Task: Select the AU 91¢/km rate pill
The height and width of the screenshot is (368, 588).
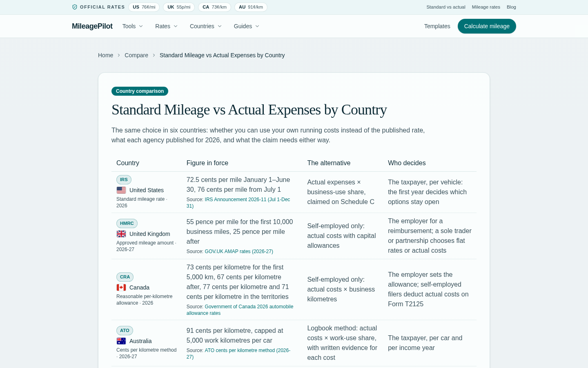Action: [251, 7]
